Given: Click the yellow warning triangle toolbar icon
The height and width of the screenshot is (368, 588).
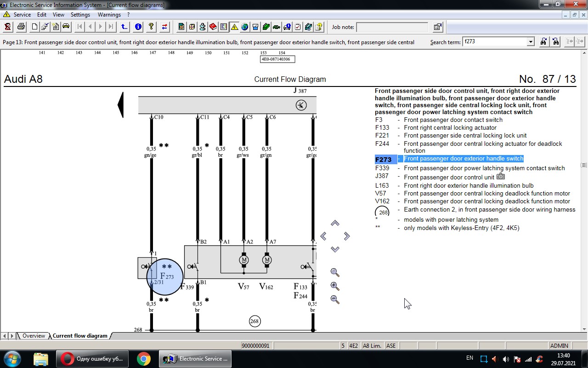Looking at the screenshot, I should (x=234, y=27).
